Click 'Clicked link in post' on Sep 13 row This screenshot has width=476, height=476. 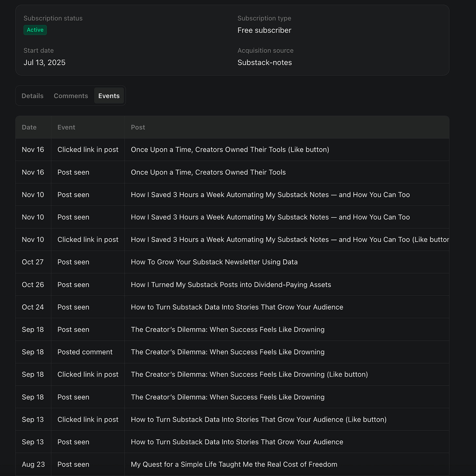pos(88,419)
